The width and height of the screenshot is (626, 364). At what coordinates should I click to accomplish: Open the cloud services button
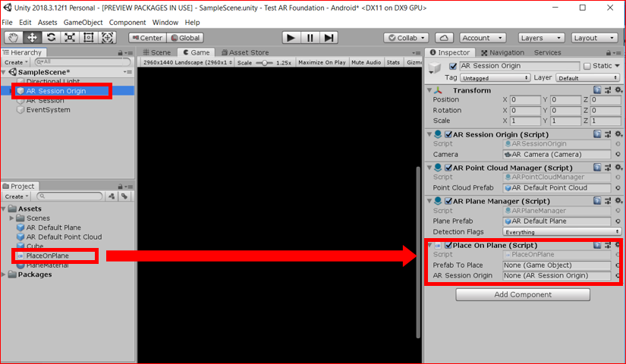444,37
